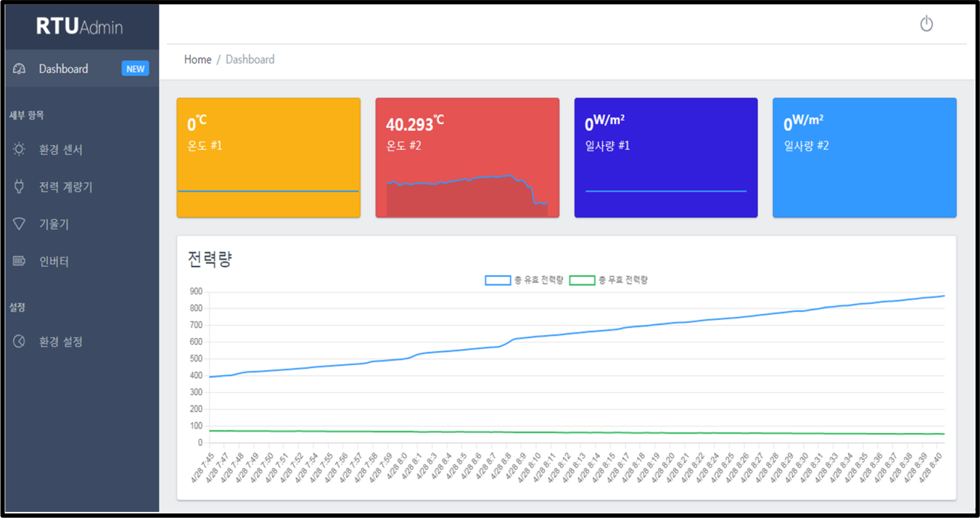Select 전력 계량기 in the sidebar
Viewport: 980px width, 518px height.
(x=66, y=187)
